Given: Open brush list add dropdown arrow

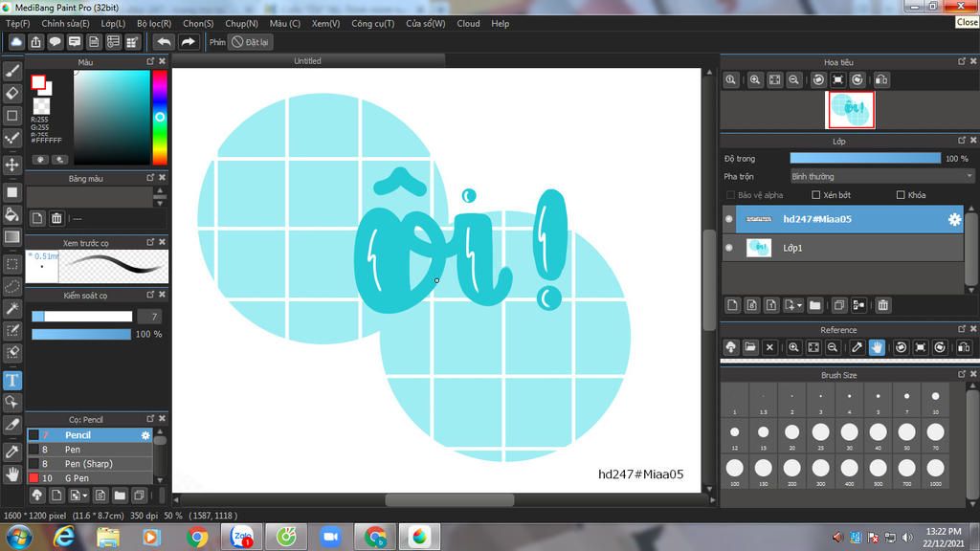Looking at the screenshot, I should point(85,496).
